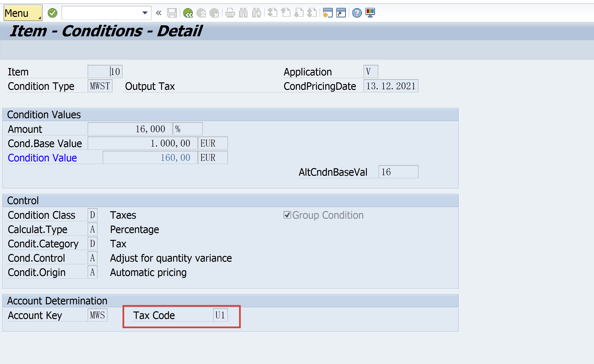
Task: Click the Condition Value field 160,00
Action: point(150,158)
